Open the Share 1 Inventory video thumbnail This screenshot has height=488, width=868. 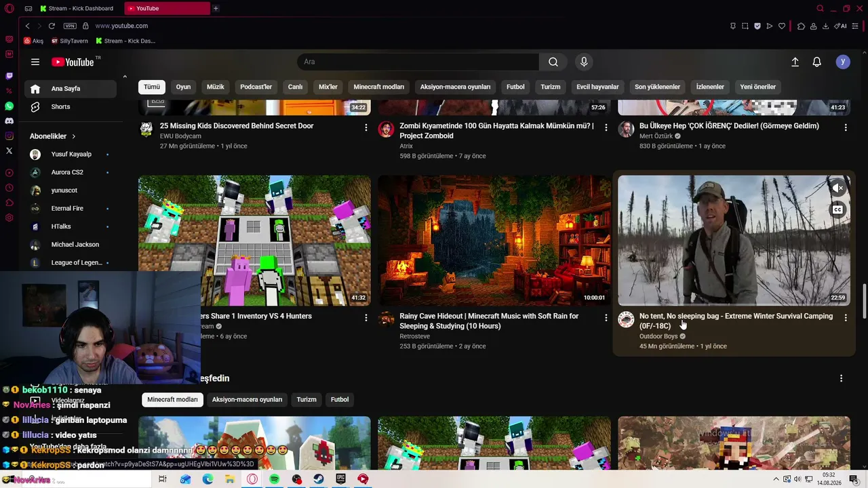tap(254, 240)
